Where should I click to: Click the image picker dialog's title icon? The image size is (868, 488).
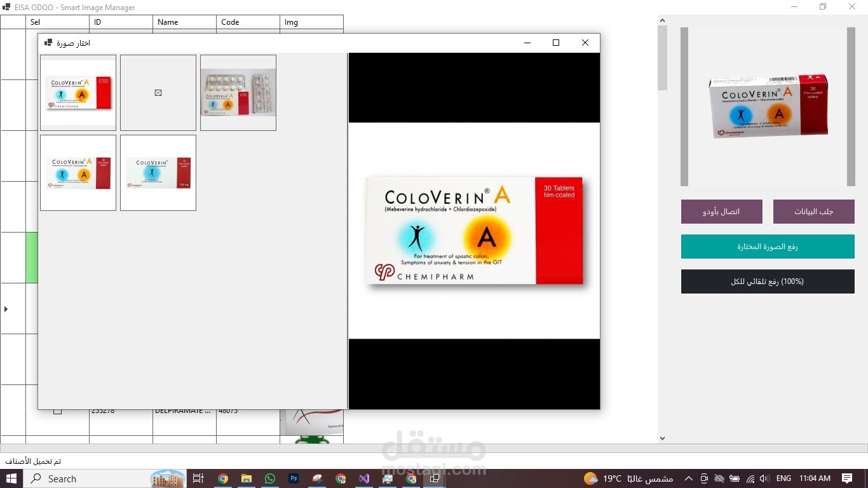tap(48, 43)
